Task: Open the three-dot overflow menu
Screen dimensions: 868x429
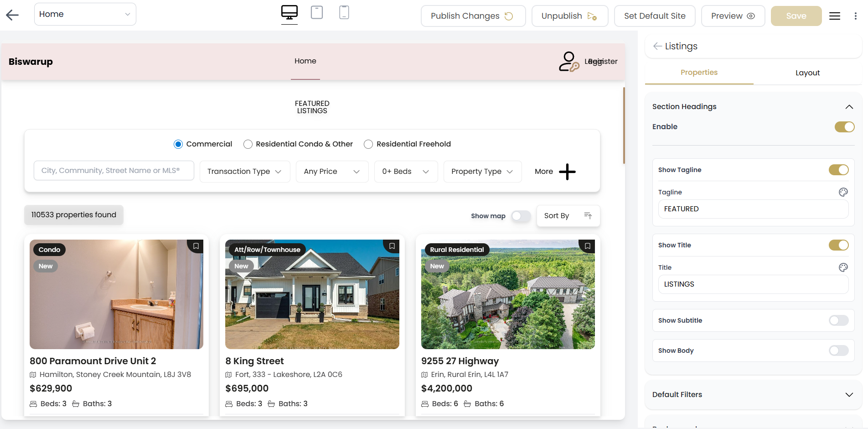Action: click(x=856, y=16)
